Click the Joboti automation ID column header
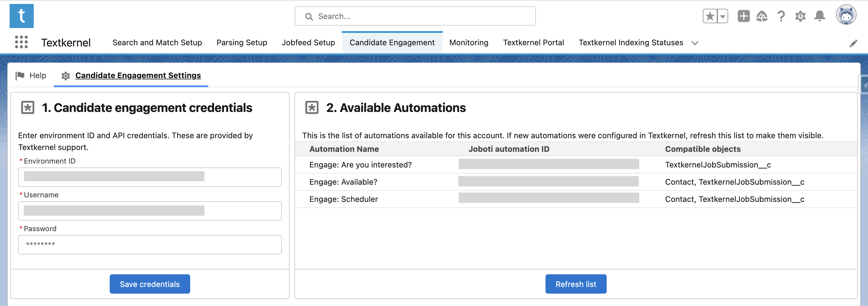Screen dimensions: 868x306 click(509, 149)
